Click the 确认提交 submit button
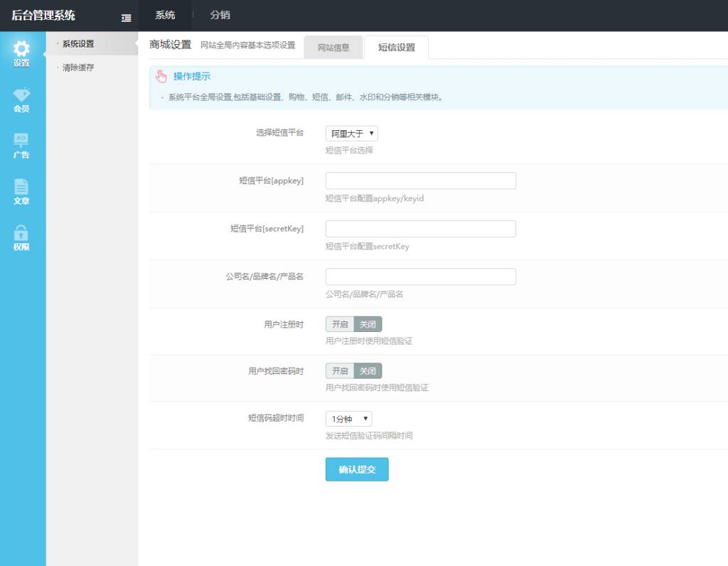This screenshot has width=728, height=566. coord(357,469)
